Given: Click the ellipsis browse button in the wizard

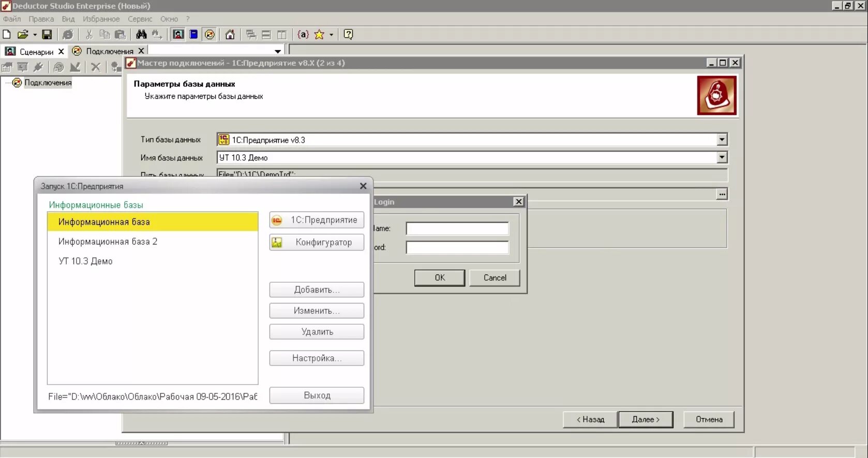Looking at the screenshot, I should coord(722,194).
